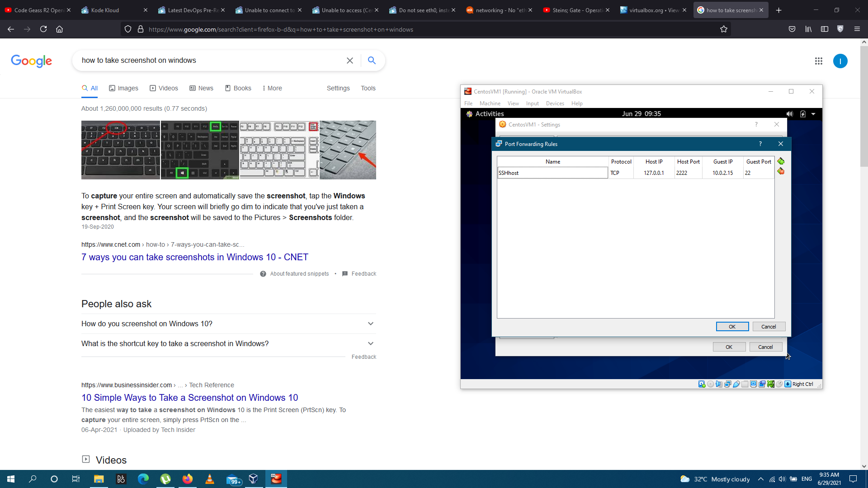This screenshot has height=488, width=868.
Task: Click first keyboard thumbnail with red circle
Action: pos(121,150)
